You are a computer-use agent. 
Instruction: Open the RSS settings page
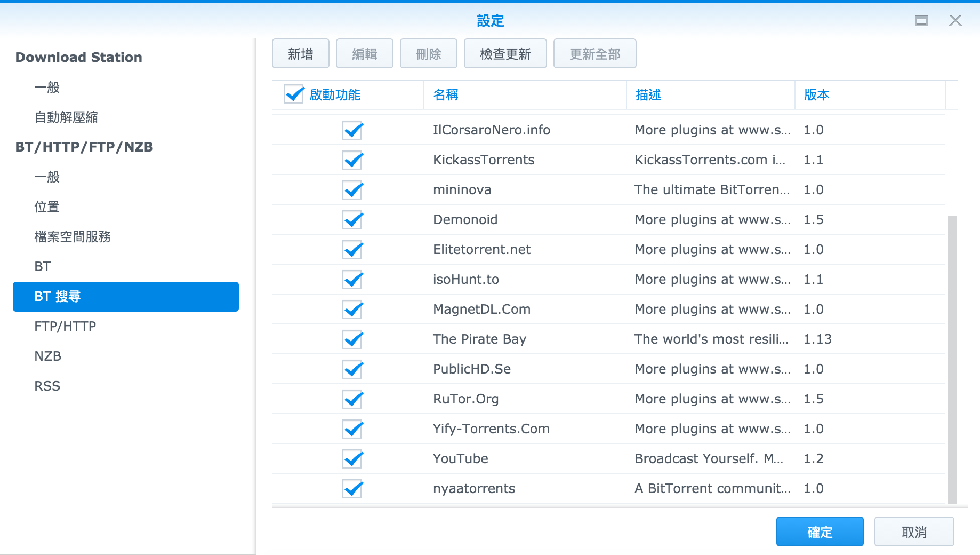126,386
